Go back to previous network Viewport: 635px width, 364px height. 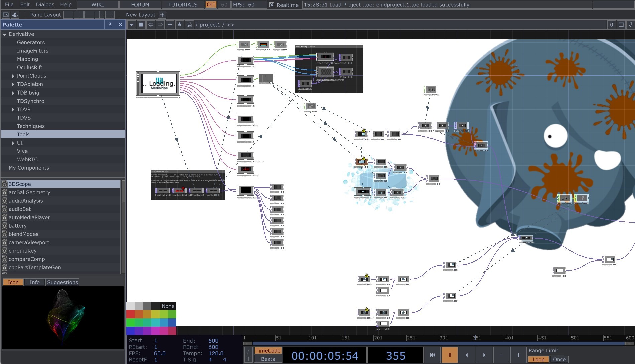(151, 25)
